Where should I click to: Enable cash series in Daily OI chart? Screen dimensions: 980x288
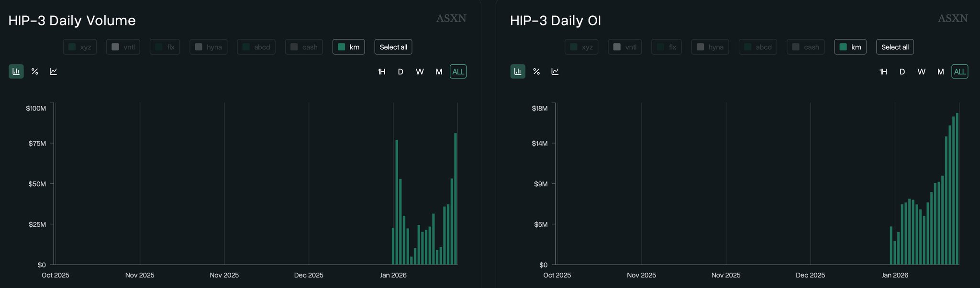tap(805, 47)
